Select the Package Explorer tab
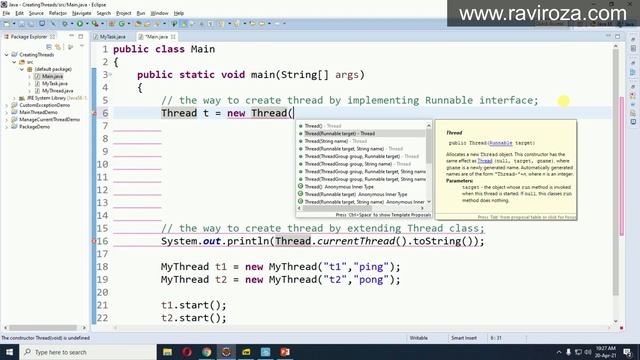Viewport: 640px width, 360px height. click(x=29, y=37)
